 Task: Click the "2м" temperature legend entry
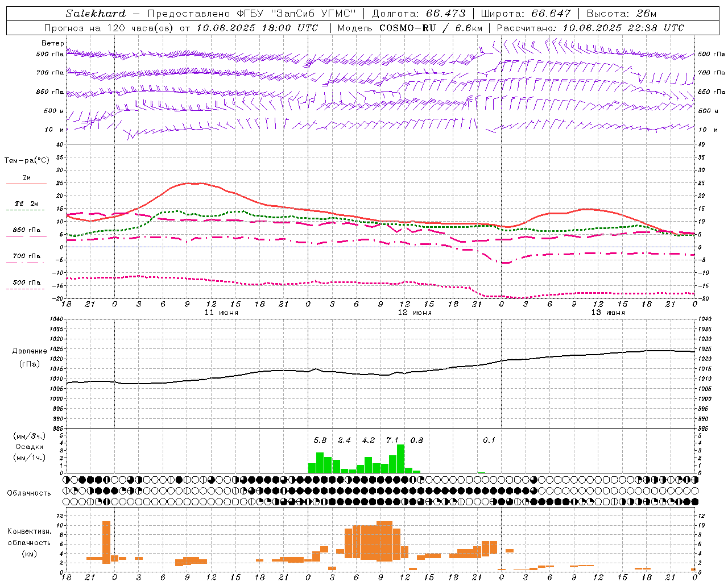point(27,177)
